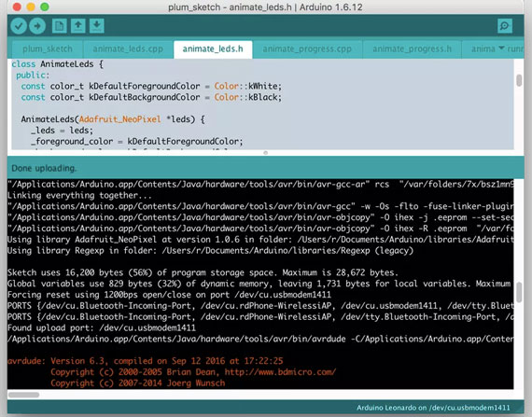Open a sketch with the up-arrow icon

point(78,26)
